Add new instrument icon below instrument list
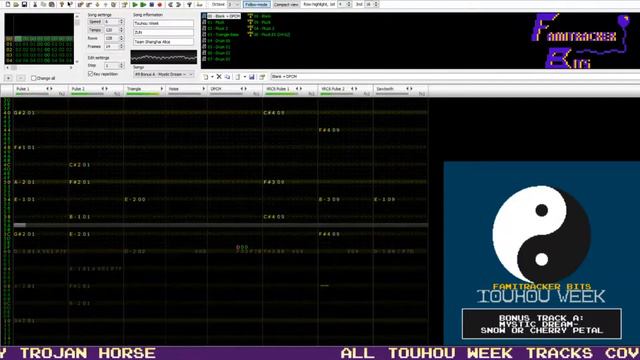Viewport: 640px width, 360px height. 206,76
